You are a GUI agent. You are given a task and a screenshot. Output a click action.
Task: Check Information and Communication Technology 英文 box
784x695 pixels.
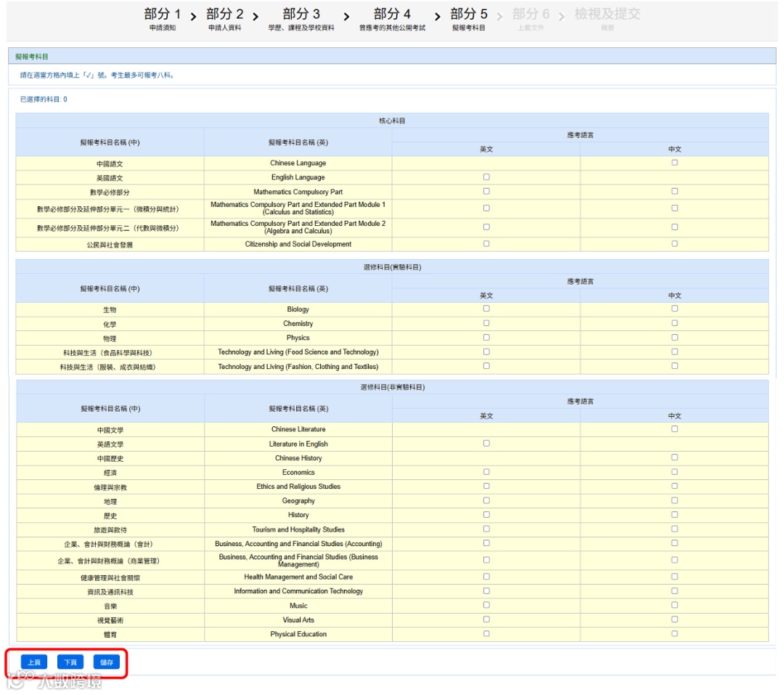[x=486, y=591]
